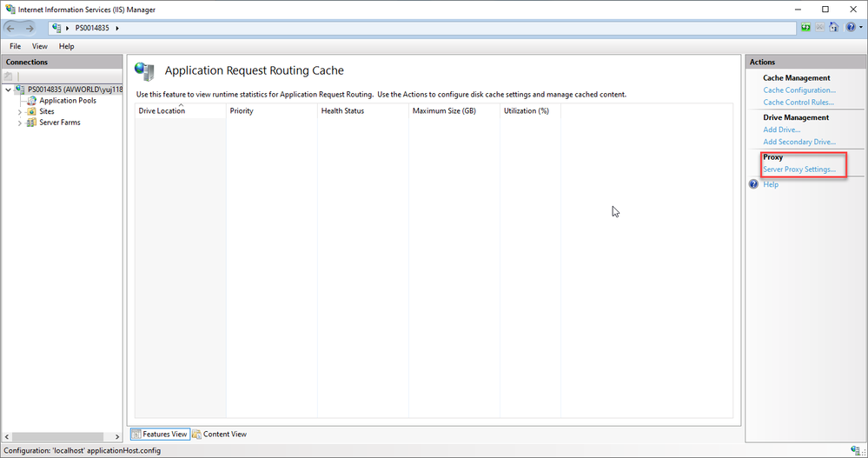Click the Help question mark icon in Actions
Image resolution: width=868 pixels, height=458 pixels.
tap(753, 184)
